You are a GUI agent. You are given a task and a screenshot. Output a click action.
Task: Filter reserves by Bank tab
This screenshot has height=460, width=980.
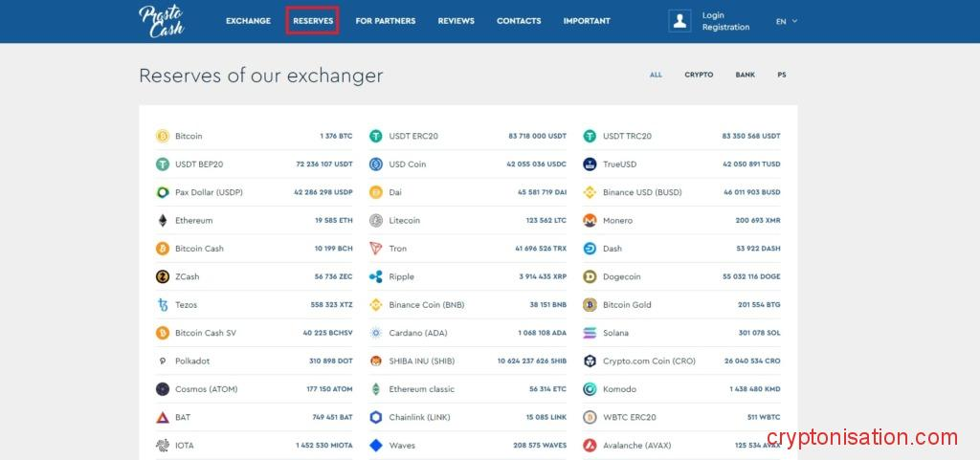[745, 75]
